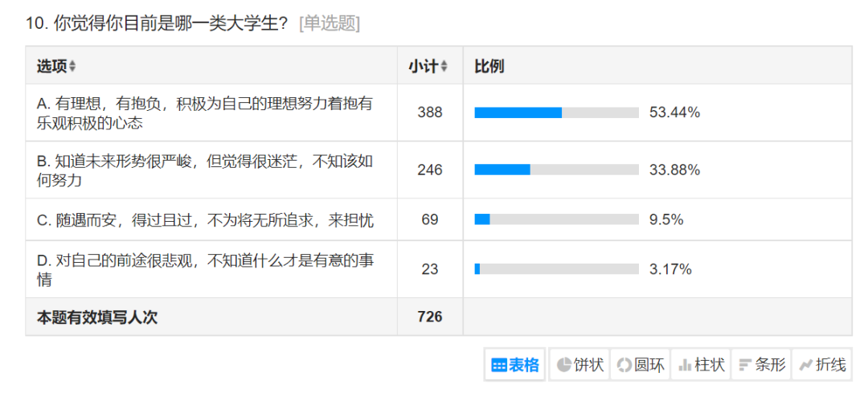Click the total count 726 cell
Viewport: 868px width, 401px height.
[430, 317]
